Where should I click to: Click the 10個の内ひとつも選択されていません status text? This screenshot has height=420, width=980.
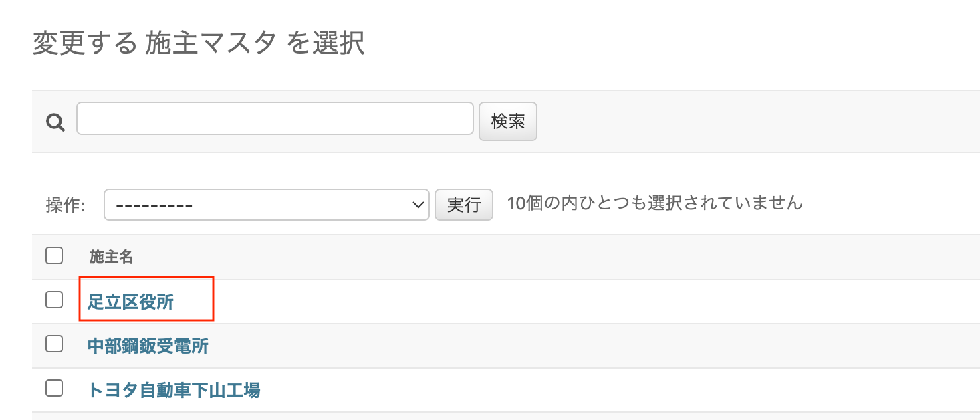click(x=654, y=203)
